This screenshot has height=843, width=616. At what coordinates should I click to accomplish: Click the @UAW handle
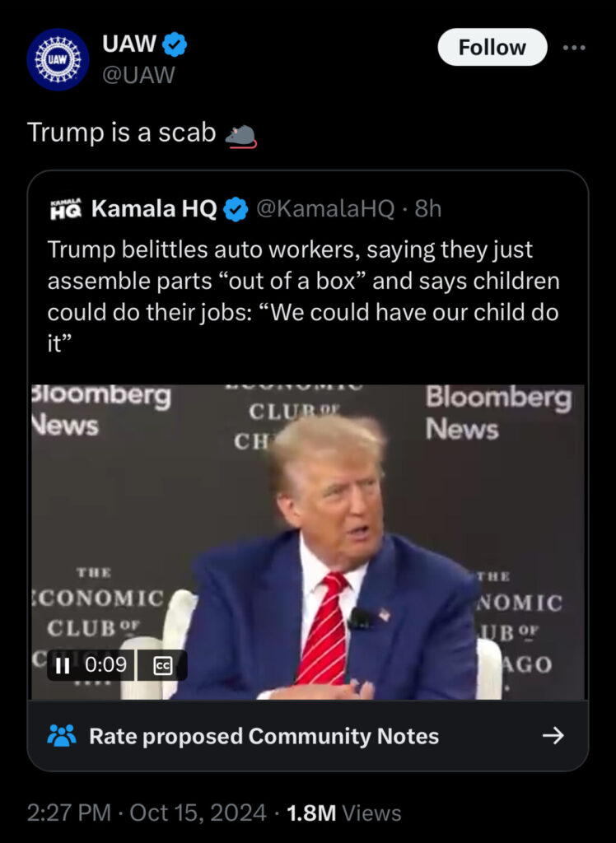pyautogui.click(x=138, y=75)
